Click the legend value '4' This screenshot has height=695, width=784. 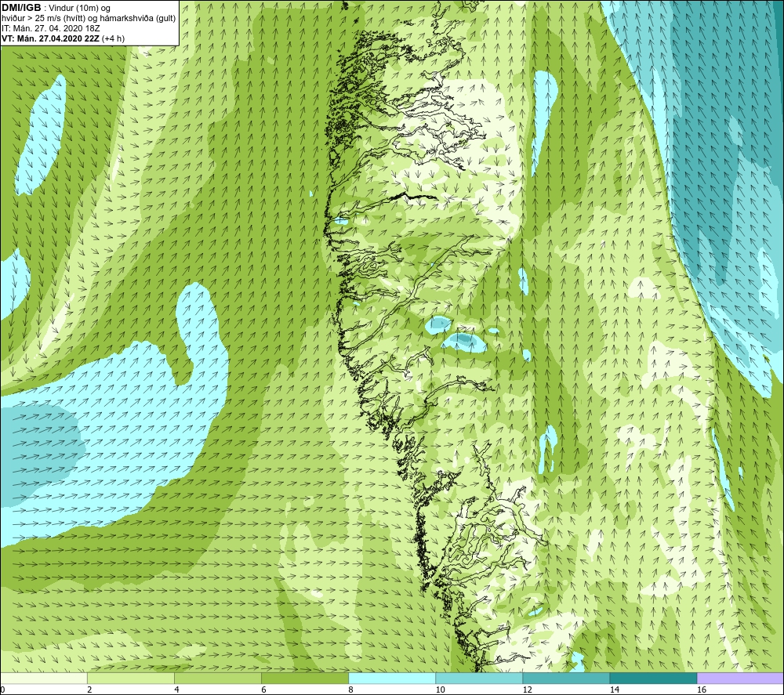click(176, 690)
